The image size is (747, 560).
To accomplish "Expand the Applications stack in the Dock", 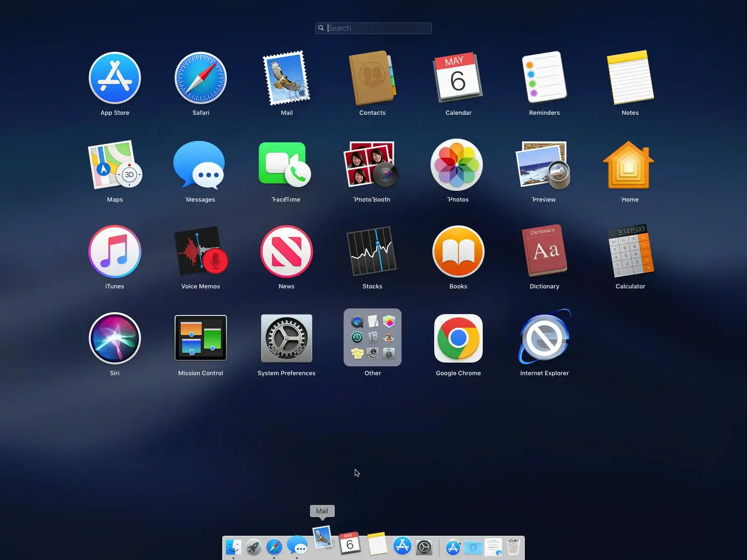I will 453,547.
